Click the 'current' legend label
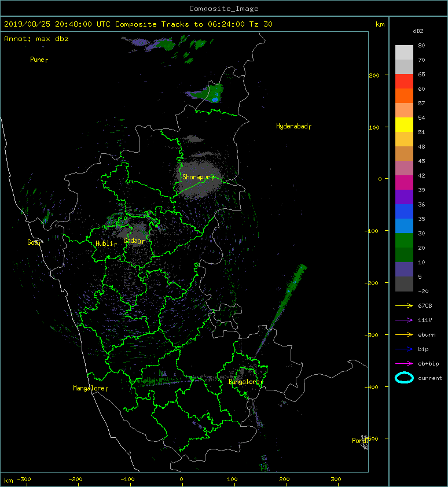 tap(430, 378)
